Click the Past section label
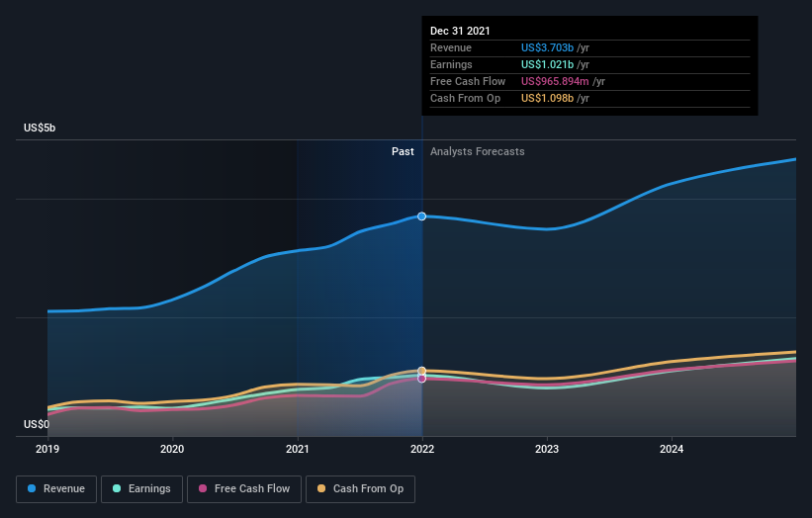Image resolution: width=812 pixels, height=518 pixels. [x=403, y=151]
